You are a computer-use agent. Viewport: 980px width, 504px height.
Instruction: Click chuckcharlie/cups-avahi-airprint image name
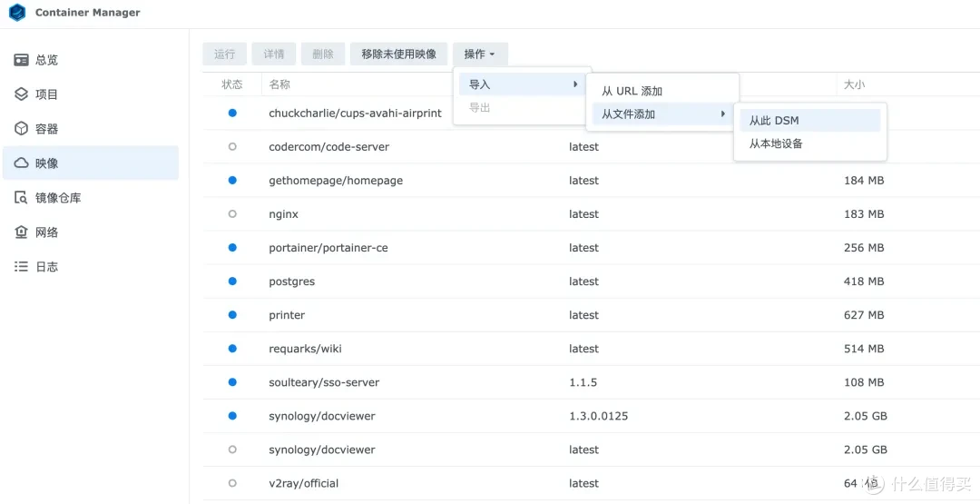[x=355, y=114]
